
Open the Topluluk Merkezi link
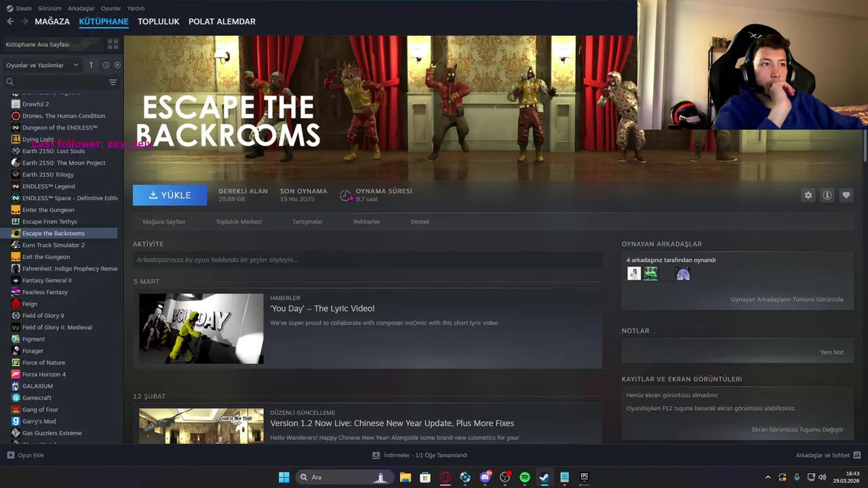tap(239, 222)
